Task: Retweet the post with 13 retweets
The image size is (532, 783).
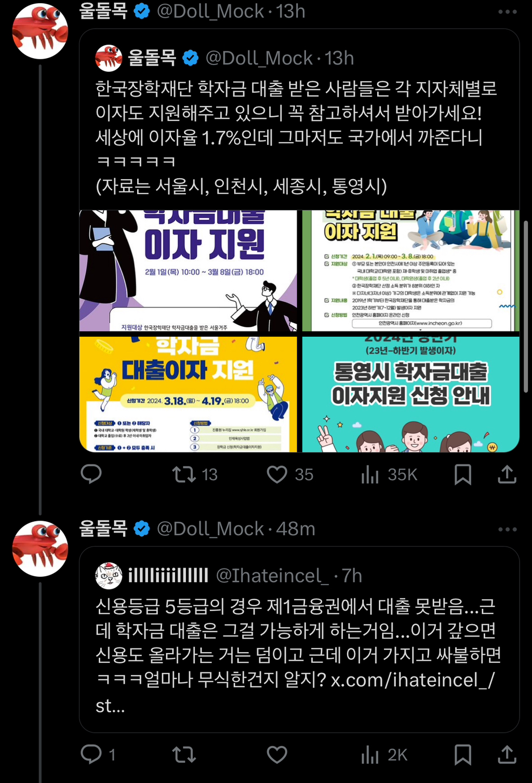Action: tap(184, 474)
